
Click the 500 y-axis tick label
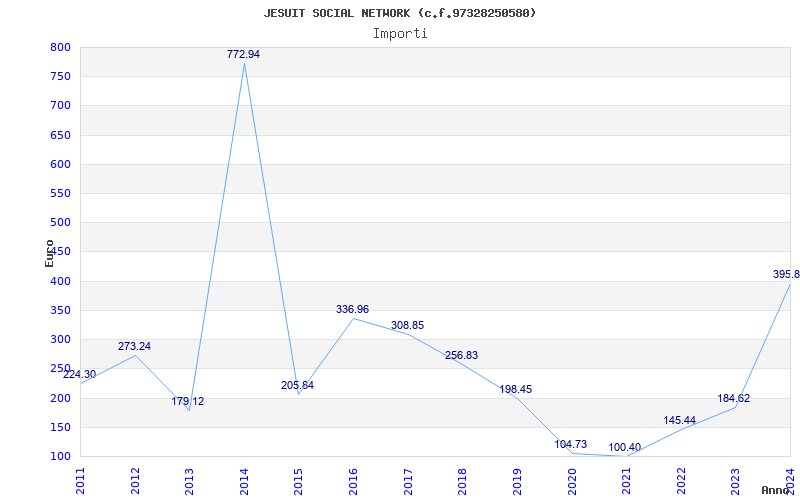tap(60, 222)
